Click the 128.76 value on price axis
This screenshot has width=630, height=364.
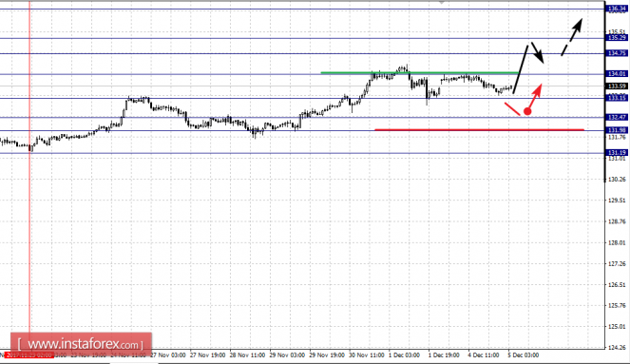(x=618, y=221)
